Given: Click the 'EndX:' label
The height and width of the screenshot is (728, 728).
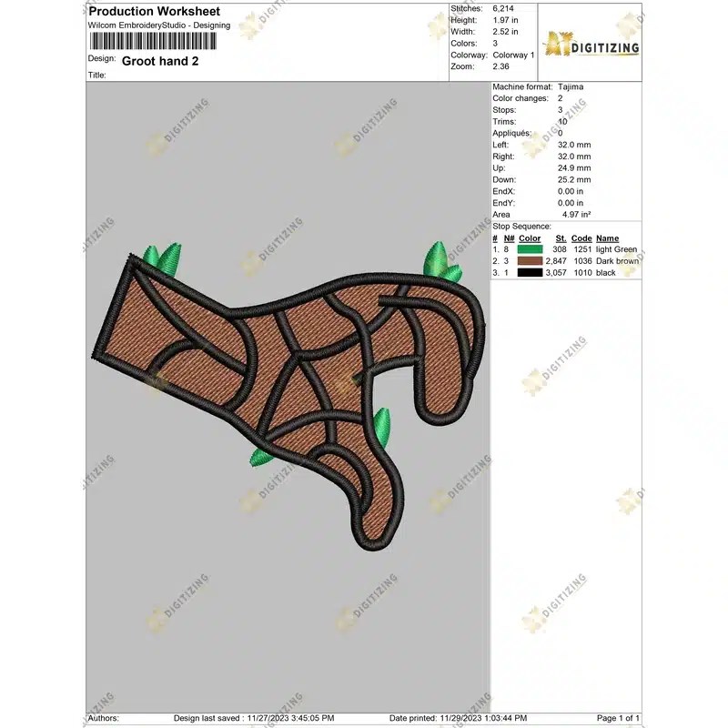Looking at the screenshot, I should pyautogui.click(x=503, y=191).
